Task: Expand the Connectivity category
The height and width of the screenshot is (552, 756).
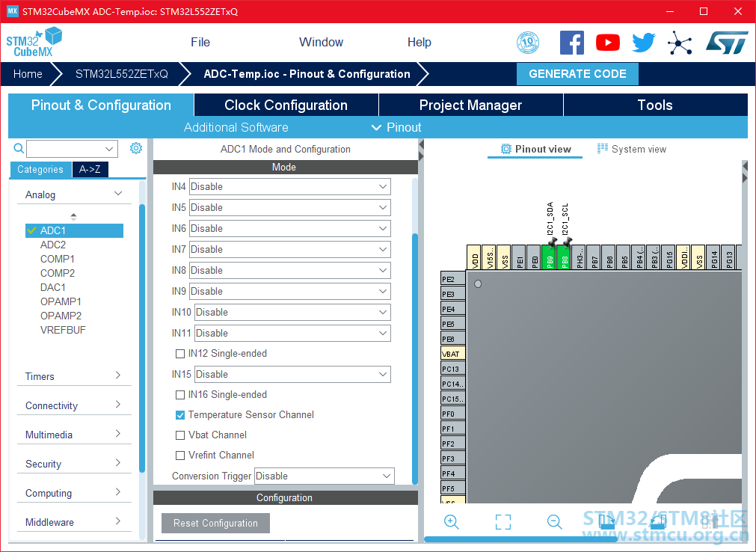Action: 74,405
